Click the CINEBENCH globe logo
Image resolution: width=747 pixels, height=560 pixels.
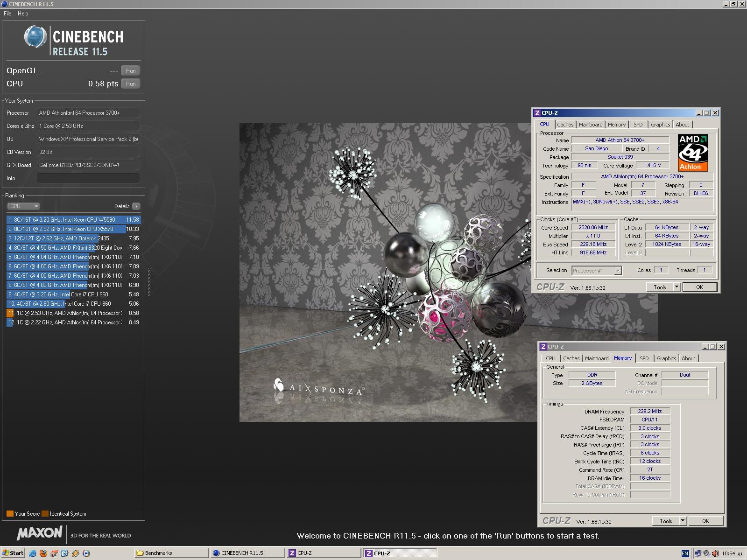(35, 37)
